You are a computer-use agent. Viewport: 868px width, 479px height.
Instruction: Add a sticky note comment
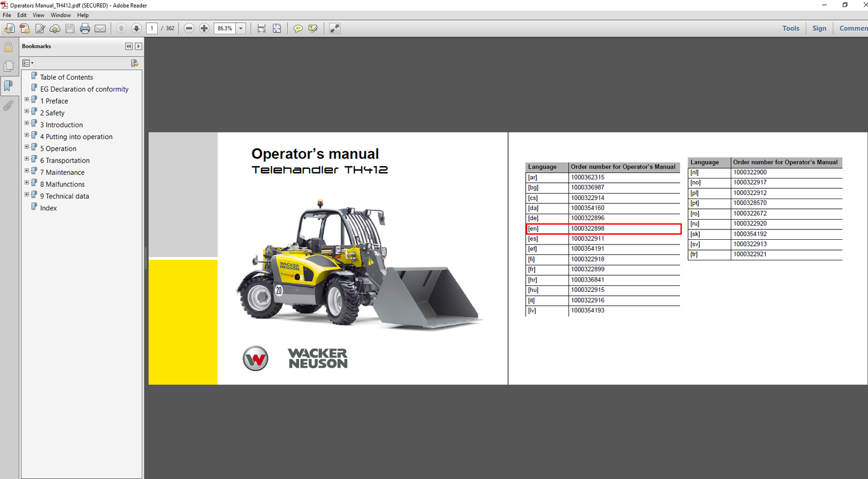pyautogui.click(x=298, y=29)
